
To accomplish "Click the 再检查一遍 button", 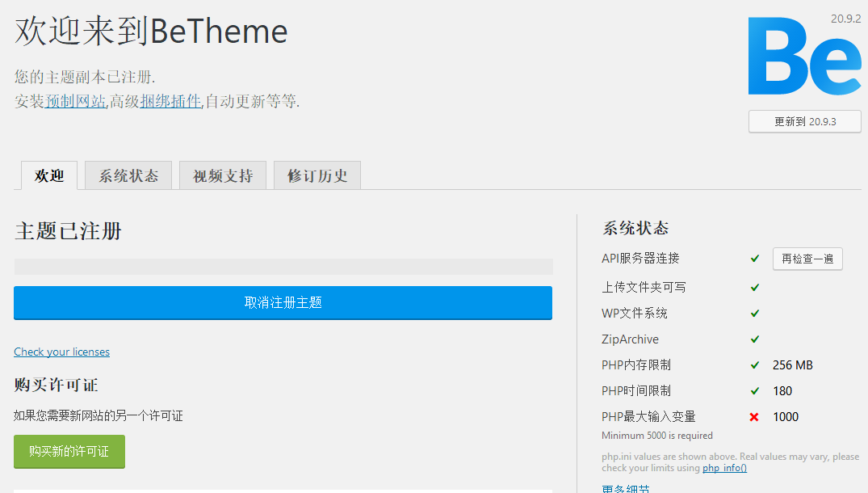I will coord(807,259).
